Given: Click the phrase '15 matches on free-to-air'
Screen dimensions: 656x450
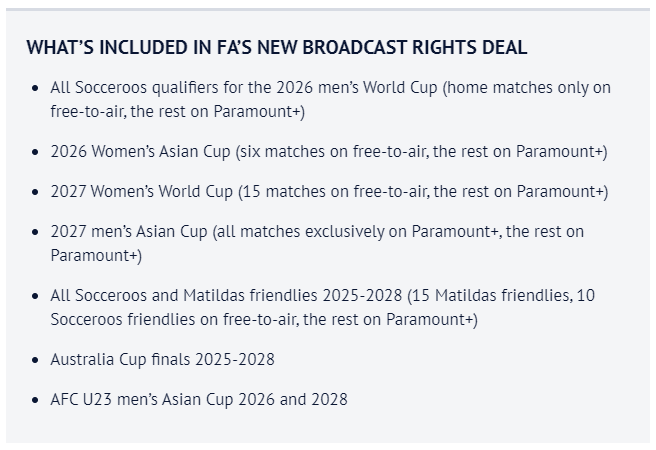Looking at the screenshot, I should point(335,192).
